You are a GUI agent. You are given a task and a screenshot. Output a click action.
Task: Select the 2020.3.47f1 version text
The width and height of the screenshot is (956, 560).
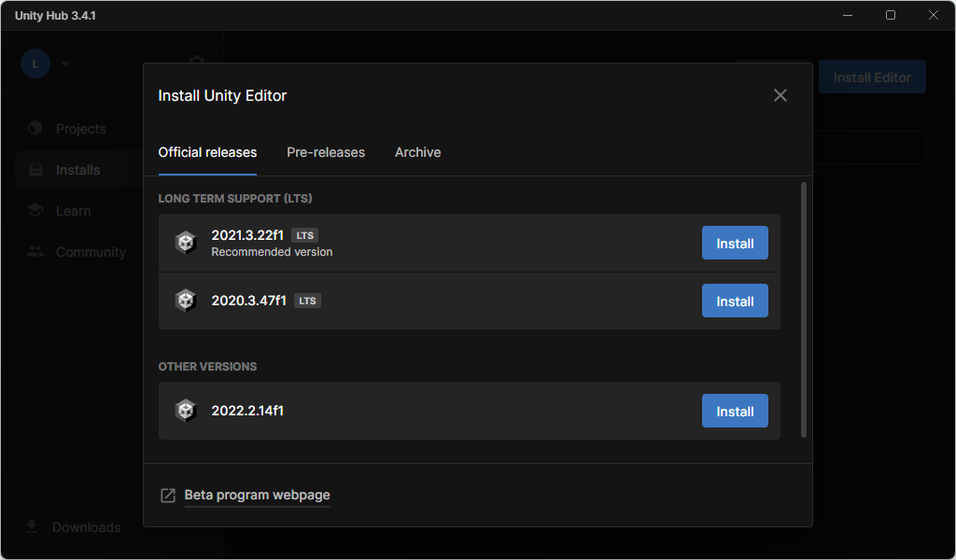[248, 301]
